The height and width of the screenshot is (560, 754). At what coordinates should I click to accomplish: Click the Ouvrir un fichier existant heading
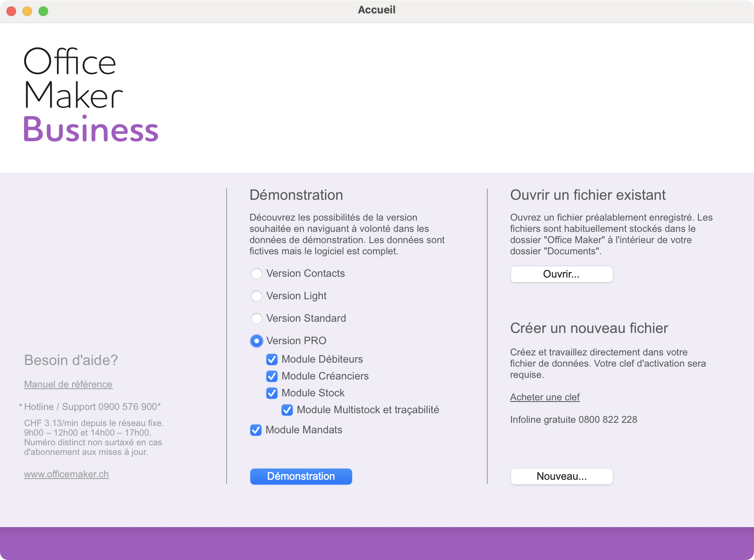point(588,195)
